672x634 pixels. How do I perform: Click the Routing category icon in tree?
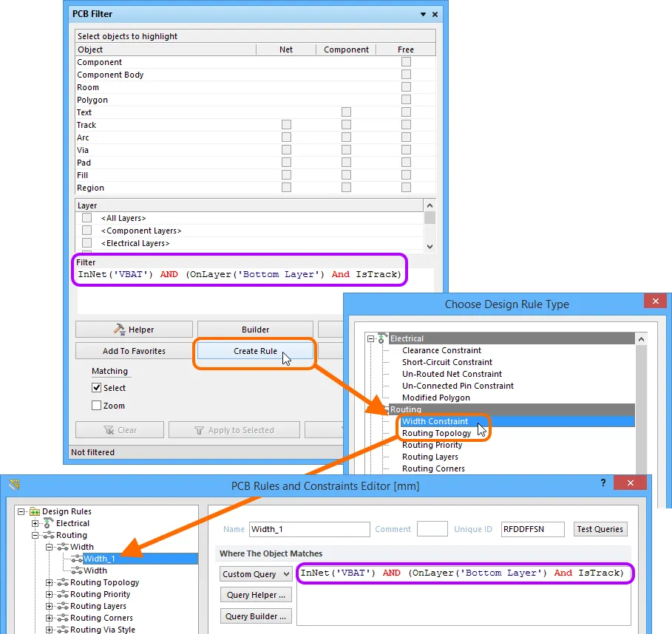click(x=49, y=535)
